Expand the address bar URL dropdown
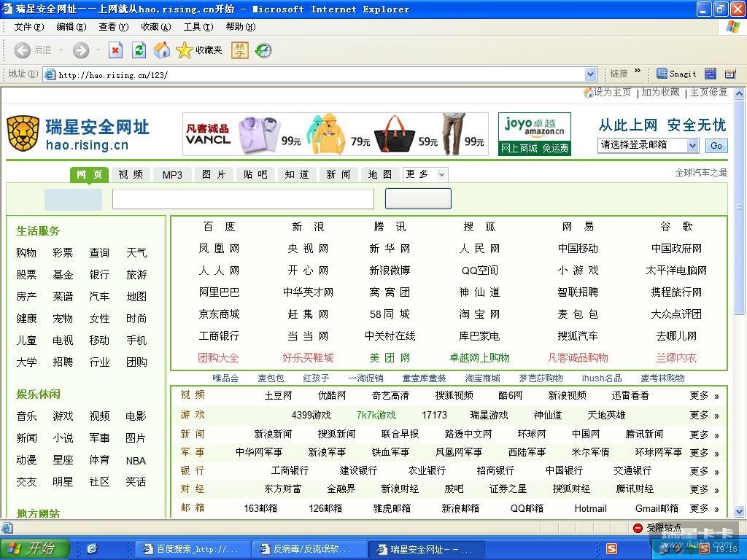 (x=591, y=74)
